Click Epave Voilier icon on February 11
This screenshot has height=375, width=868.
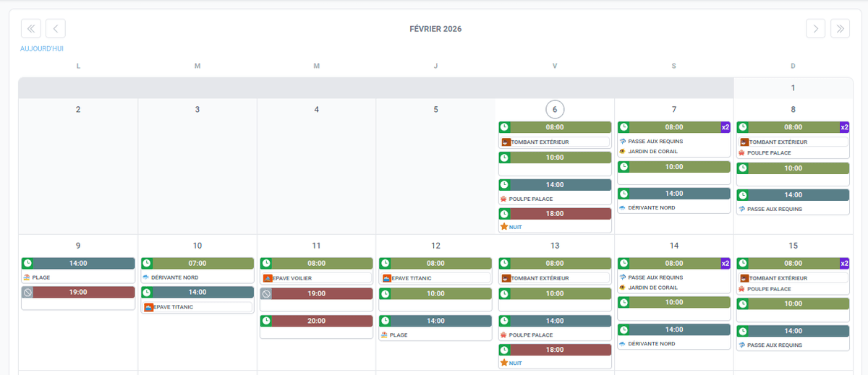pos(268,278)
